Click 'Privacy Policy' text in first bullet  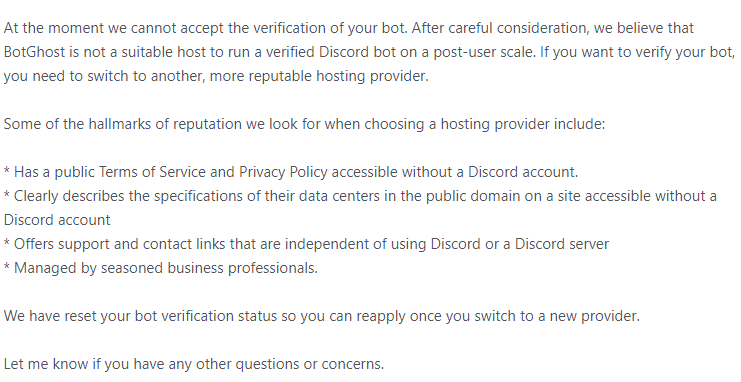[283, 172]
